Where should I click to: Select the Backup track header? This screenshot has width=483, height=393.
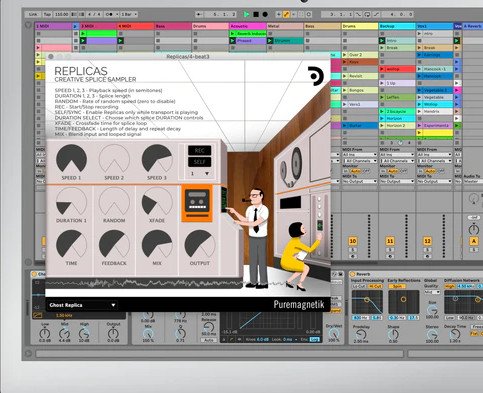coord(397,26)
